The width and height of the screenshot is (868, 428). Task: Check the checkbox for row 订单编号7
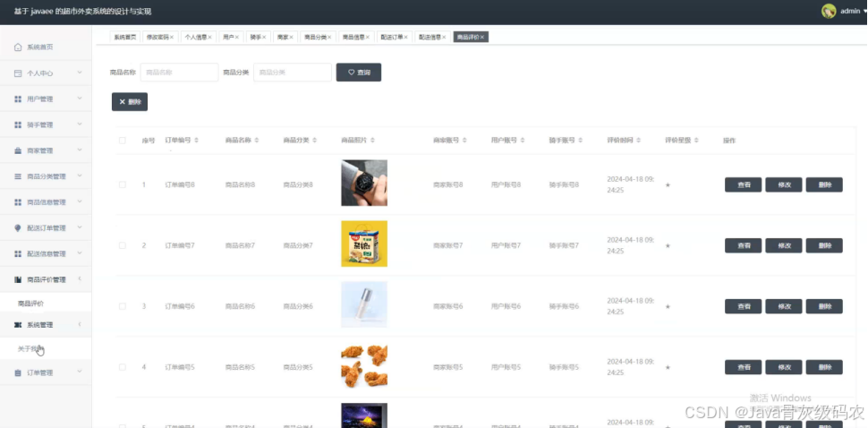point(123,245)
